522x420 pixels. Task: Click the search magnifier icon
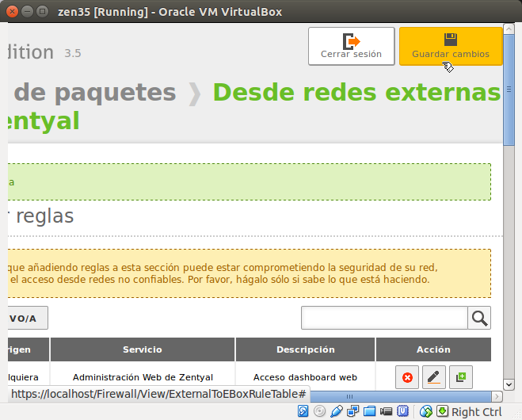(x=479, y=318)
